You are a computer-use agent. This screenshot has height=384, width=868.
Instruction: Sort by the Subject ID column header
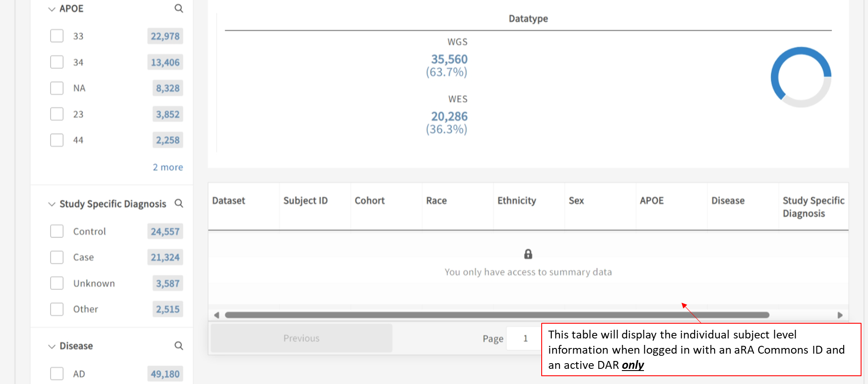306,200
